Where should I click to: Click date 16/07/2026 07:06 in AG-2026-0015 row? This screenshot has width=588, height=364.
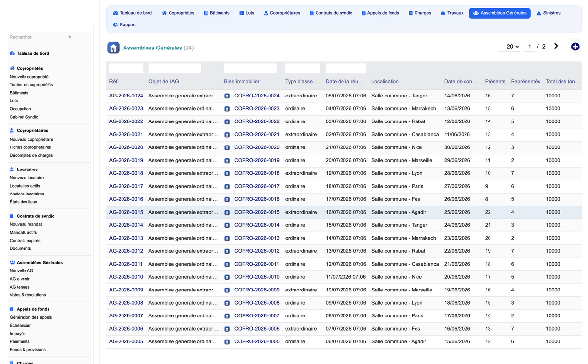pos(346,213)
